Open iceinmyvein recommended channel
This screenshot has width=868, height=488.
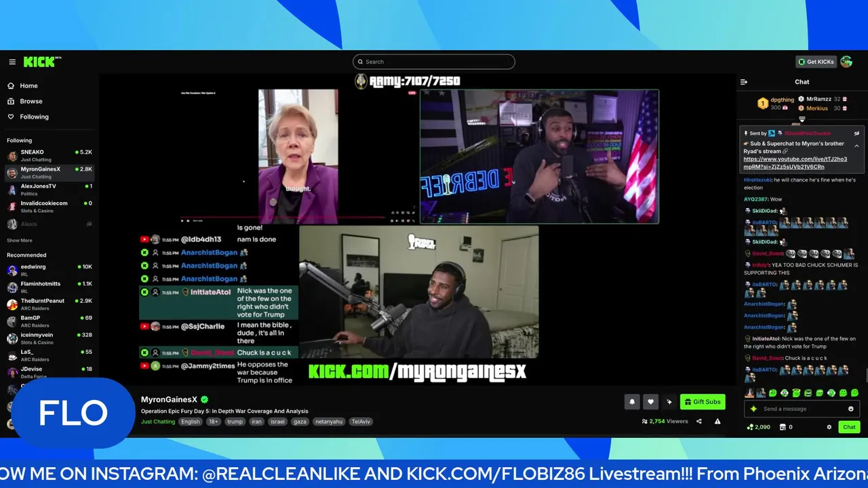click(x=50, y=338)
